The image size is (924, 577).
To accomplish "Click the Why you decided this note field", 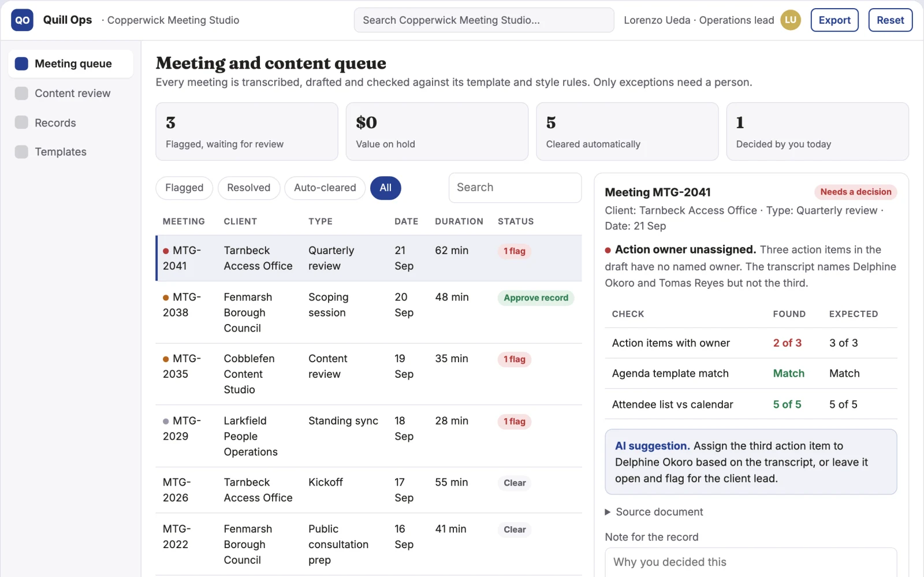I will [751, 562].
